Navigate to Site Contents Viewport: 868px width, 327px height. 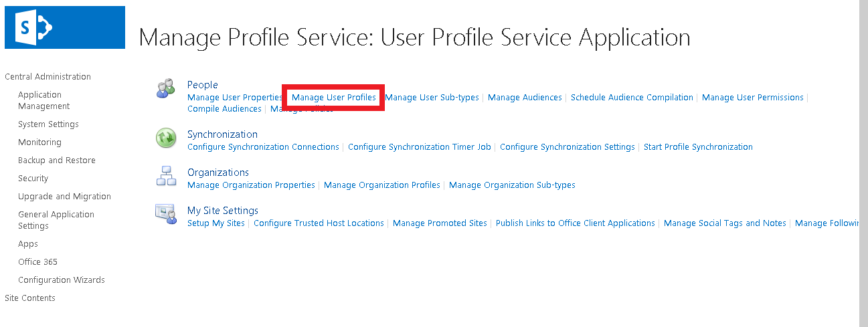[30, 298]
